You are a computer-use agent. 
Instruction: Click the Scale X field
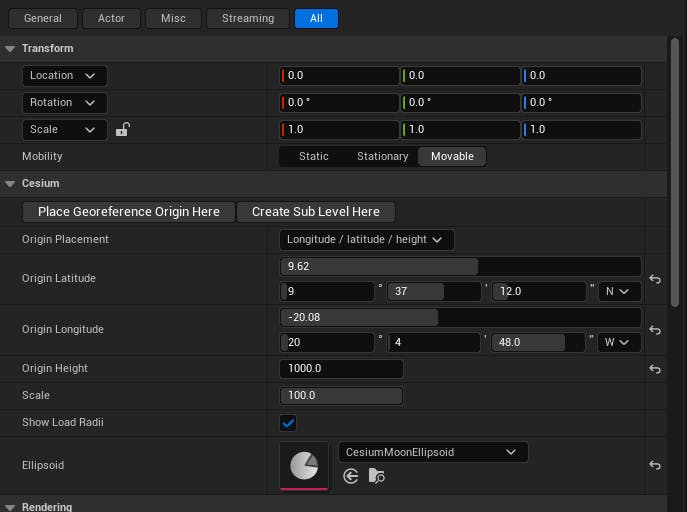point(339,130)
